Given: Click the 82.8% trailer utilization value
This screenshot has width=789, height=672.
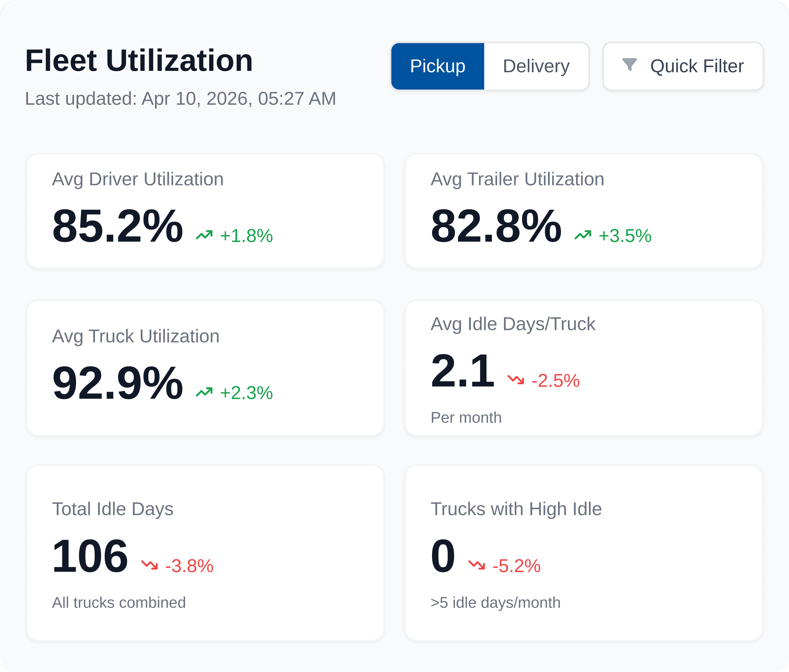Looking at the screenshot, I should point(496,226).
